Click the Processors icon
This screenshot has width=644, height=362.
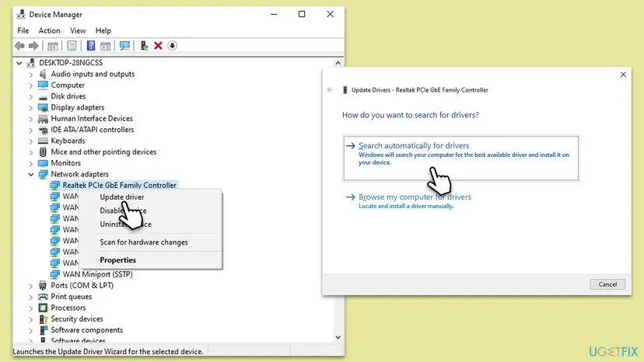click(x=43, y=308)
